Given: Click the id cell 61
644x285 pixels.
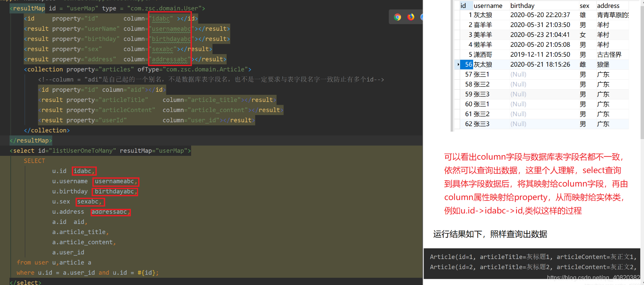Looking at the screenshot, I should pyautogui.click(x=469, y=114).
